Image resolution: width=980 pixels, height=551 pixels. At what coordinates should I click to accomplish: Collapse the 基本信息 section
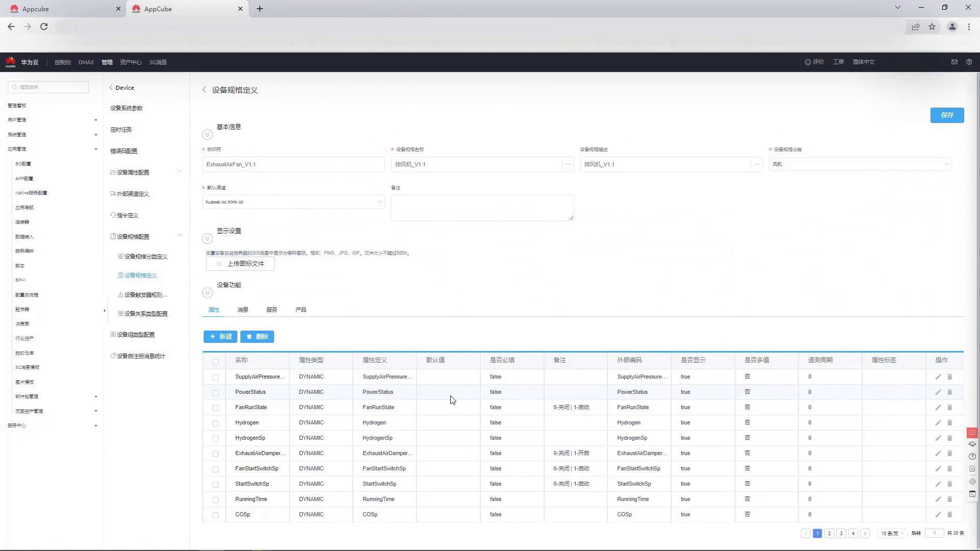coord(207,135)
